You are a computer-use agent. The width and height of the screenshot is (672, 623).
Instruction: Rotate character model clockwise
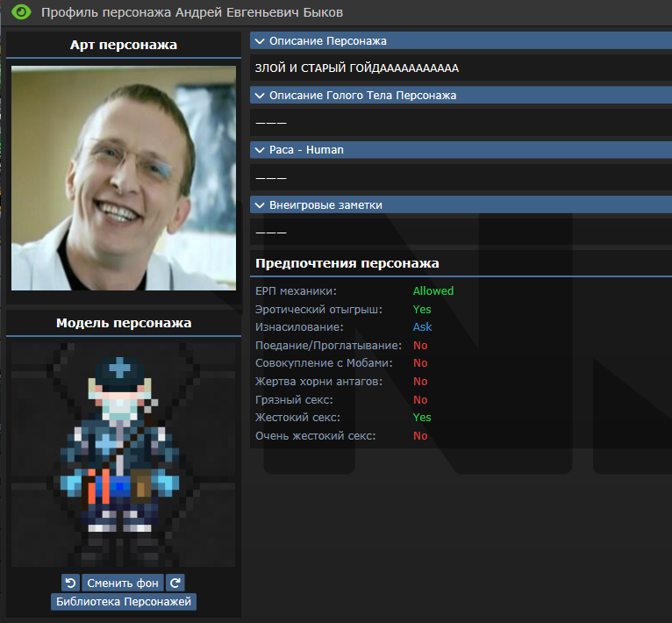point(175,583)
